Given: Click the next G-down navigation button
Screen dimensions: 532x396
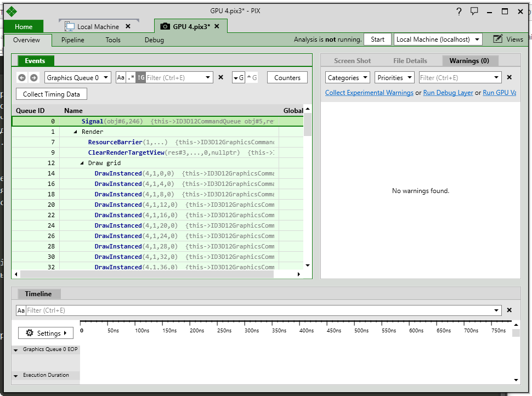Looking at the screenshot, I should pos(239,78).
